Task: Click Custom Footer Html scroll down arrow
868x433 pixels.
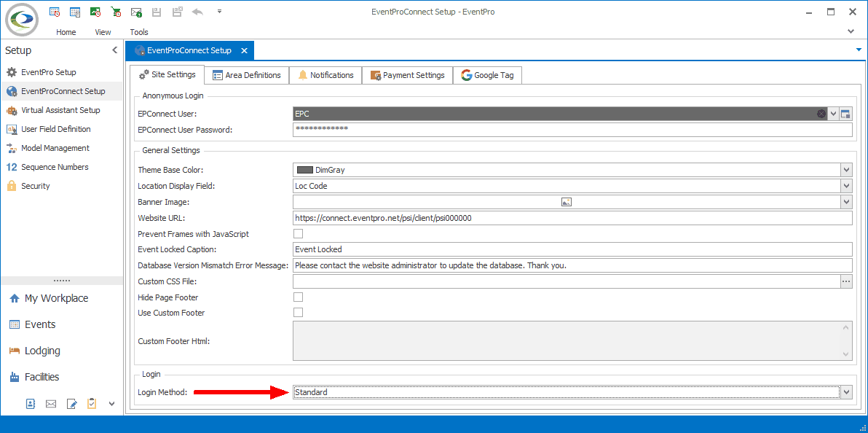Action: 846,353
